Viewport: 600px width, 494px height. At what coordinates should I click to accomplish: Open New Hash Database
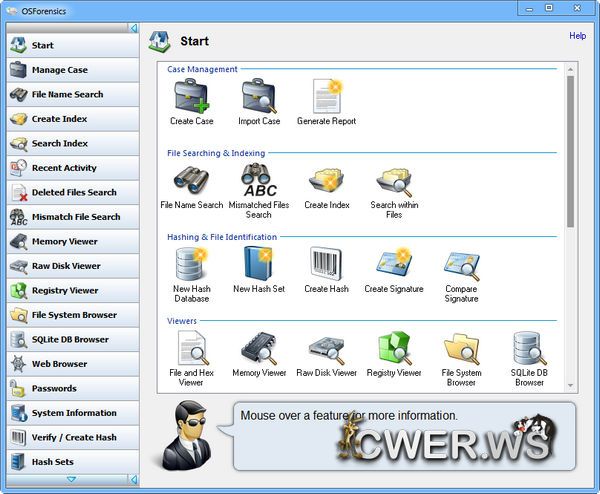pyautogui.click(x=191, y=264)
